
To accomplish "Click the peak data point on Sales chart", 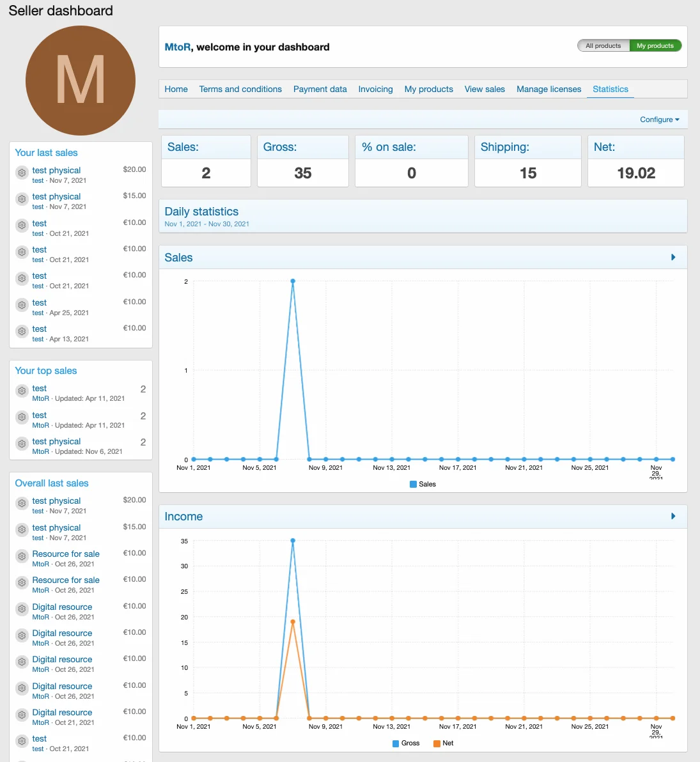I will 293,281.
